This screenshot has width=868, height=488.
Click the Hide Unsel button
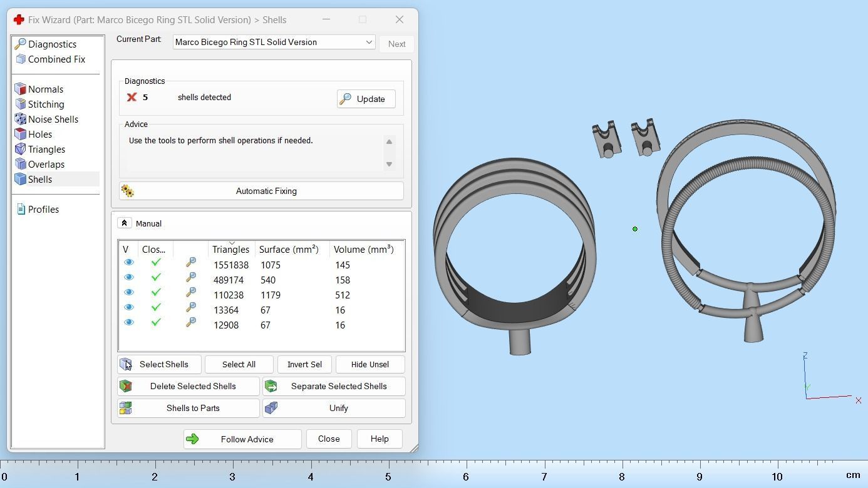[x=370, y=364]
